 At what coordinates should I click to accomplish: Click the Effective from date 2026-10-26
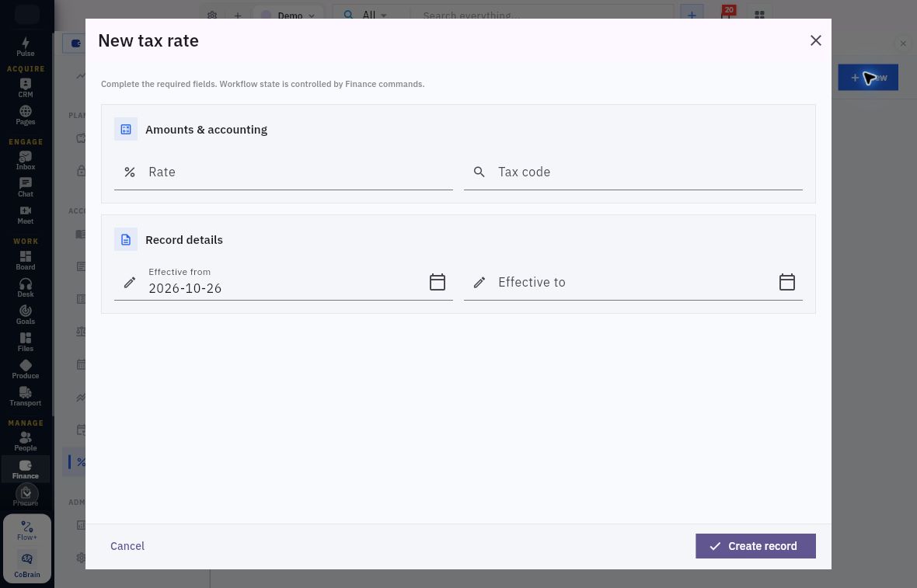185,288
